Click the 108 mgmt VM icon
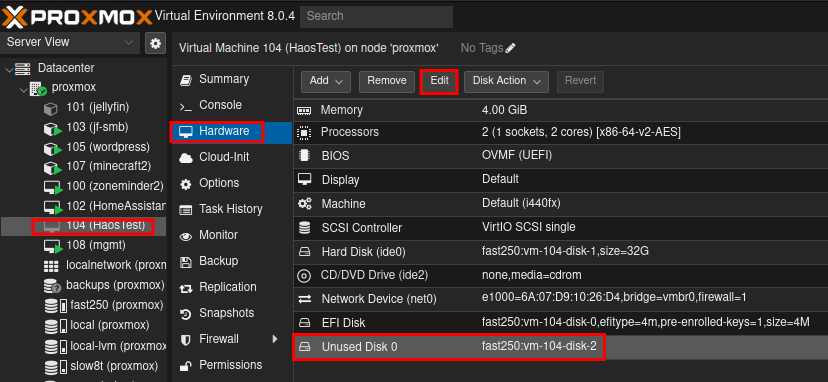The width and height of the screenshot is (828, 382). click(53, 246)
